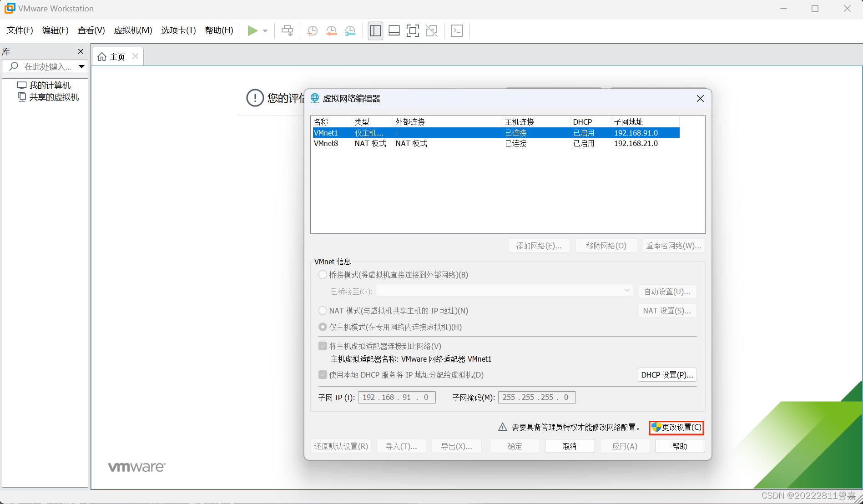The image size is (863, 504).
Task: Click the 确定 button
Action: (515, 446)
